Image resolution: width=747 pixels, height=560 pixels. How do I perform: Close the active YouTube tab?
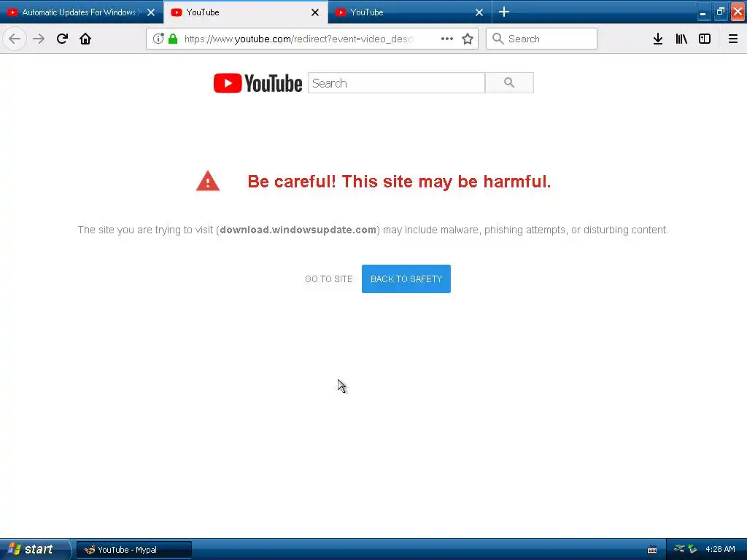pyautogui.click(x=315, y=12)
